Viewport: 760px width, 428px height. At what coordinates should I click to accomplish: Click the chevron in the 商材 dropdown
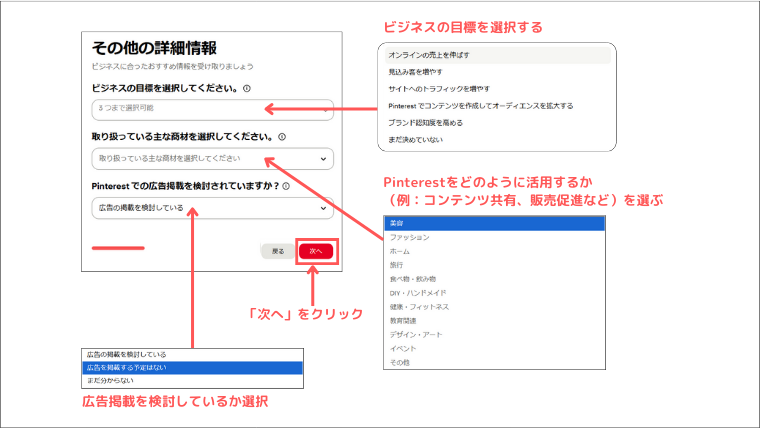[x=323, y=159]
